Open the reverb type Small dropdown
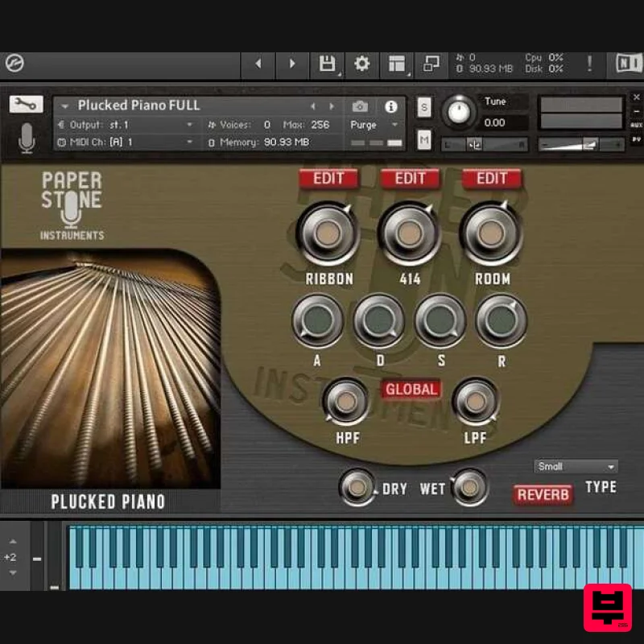Screen dimensions: 644x644 click(x=576, y=467)
